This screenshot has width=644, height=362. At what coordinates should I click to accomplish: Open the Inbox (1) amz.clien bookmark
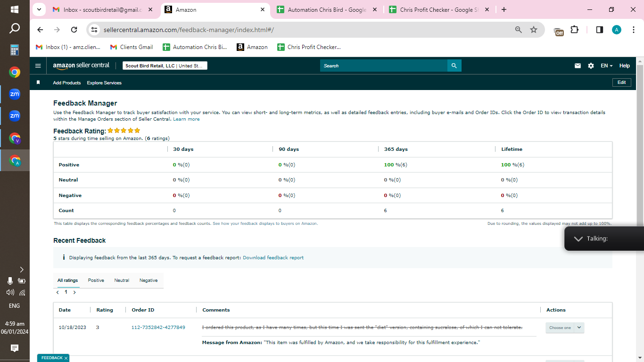pos(68,47)
